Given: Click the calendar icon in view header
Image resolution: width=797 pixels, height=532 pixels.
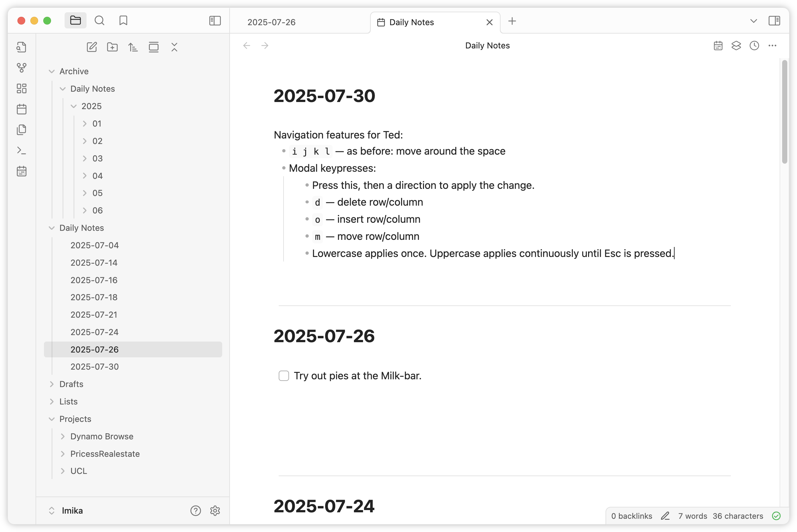Looking at the screenshot, I should pos(718,46).
